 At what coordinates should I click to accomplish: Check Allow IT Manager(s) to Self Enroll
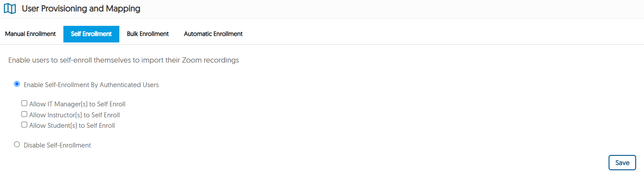click(x=24, y=104)
